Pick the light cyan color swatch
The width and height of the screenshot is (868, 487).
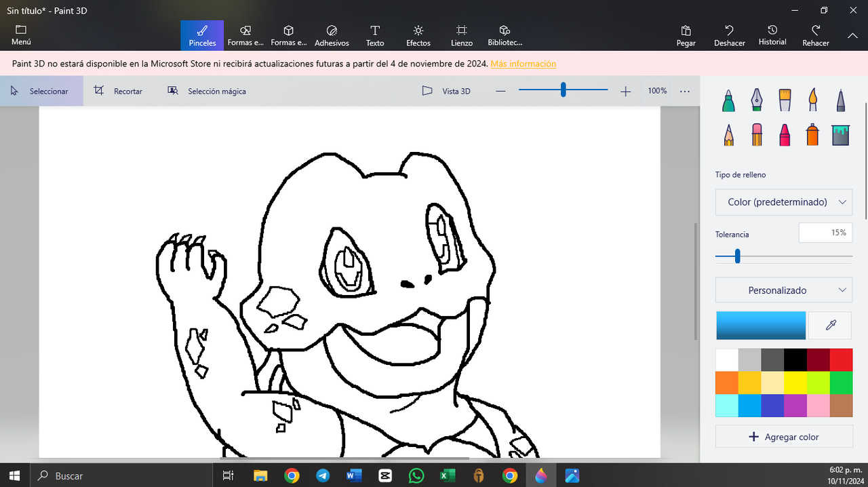[727, 406]
